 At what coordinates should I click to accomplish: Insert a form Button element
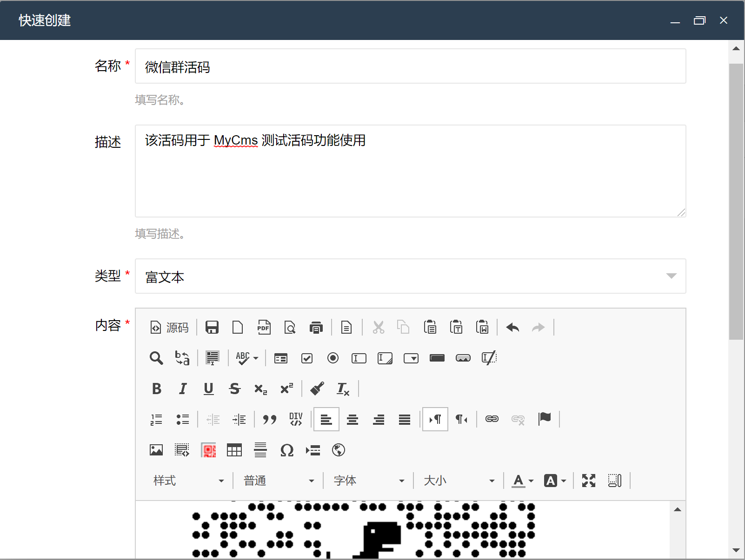(x=437, y=358)
